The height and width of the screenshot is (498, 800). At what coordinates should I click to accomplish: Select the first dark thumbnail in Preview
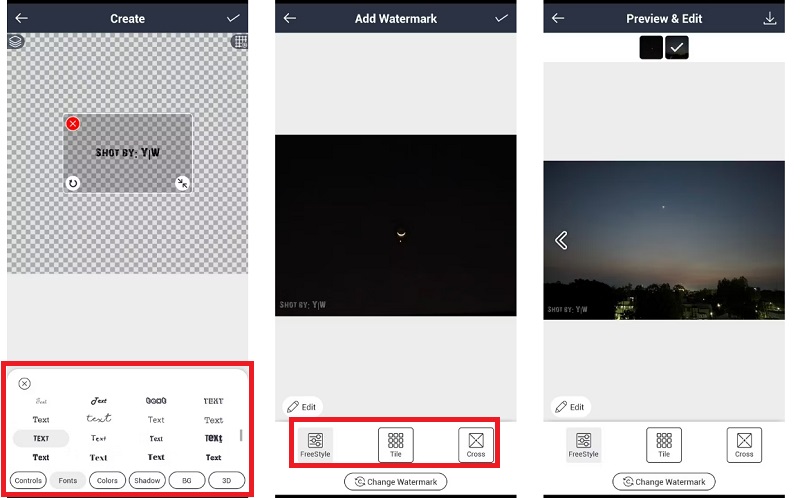pyautogui.click(x=651, y=47)
